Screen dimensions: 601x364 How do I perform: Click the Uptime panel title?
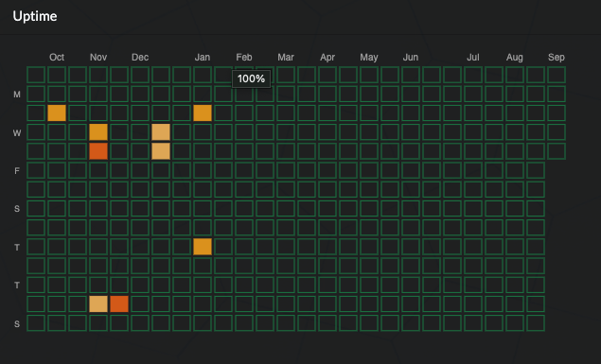click(35, 16)
